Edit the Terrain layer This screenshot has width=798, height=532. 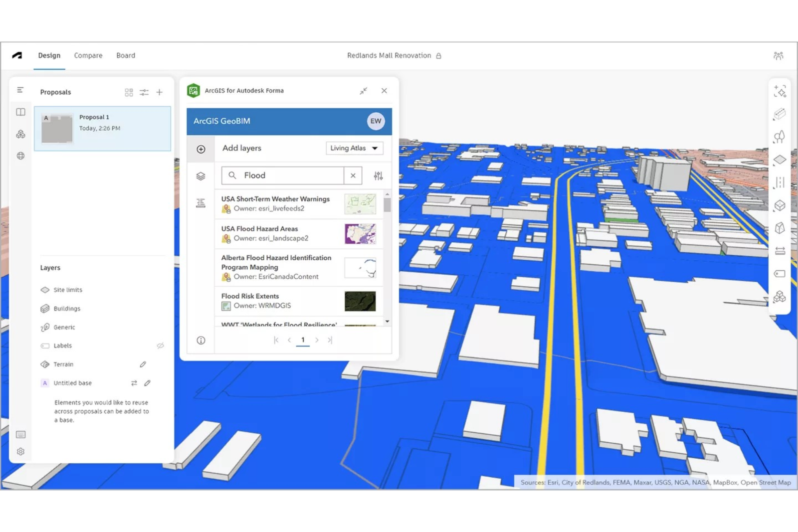pos(143,364)
